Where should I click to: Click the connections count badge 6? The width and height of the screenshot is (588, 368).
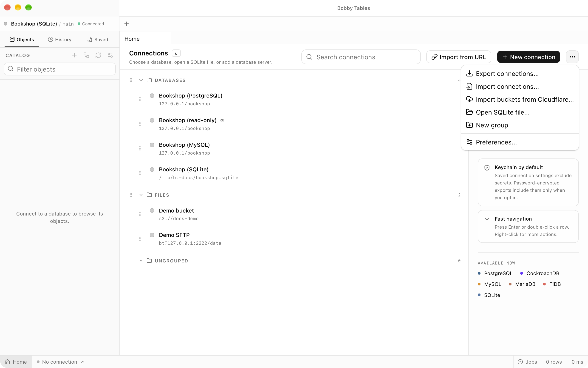pos(176,53)
